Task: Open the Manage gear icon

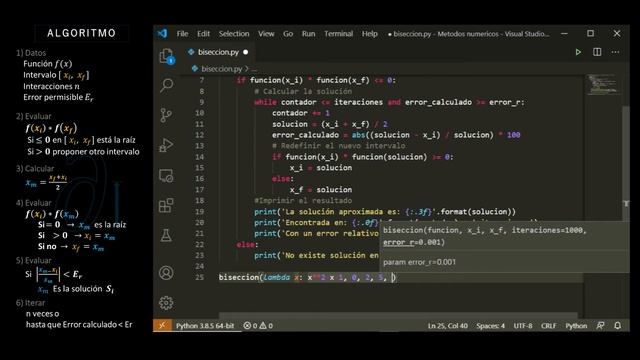Action: (x=166, y=303)
